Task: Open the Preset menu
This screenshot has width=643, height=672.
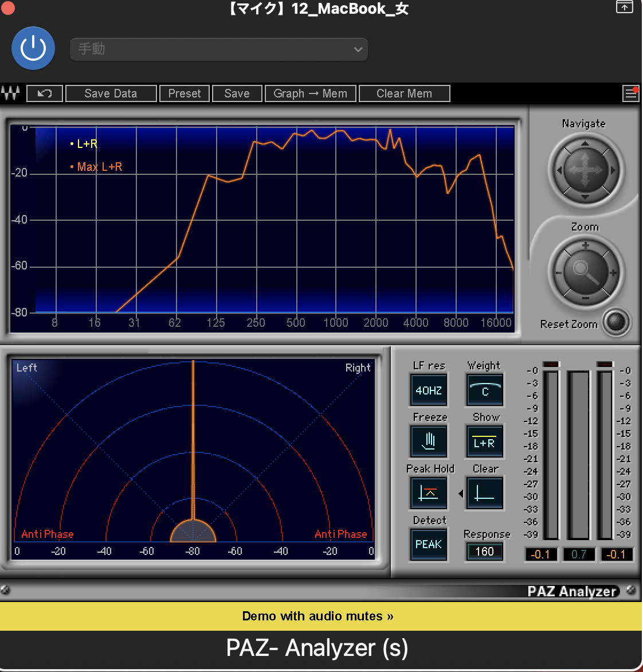Action: click(185, 93)
